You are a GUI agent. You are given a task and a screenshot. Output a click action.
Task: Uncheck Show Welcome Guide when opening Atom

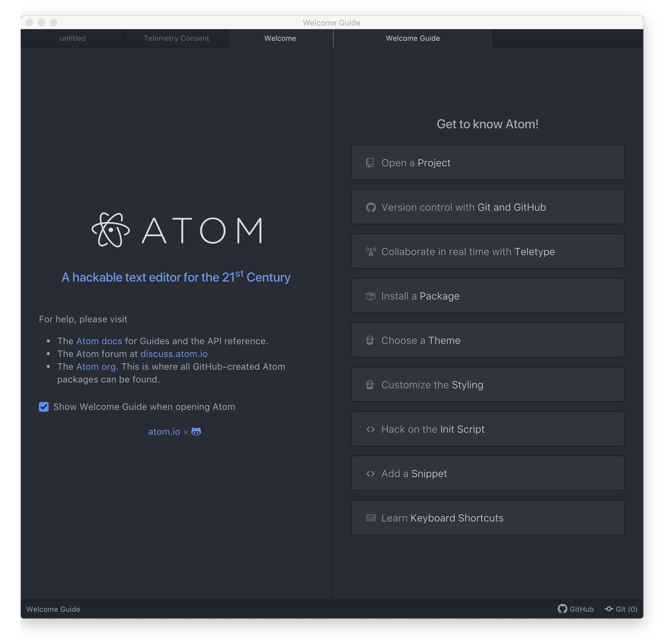point(44,407)
